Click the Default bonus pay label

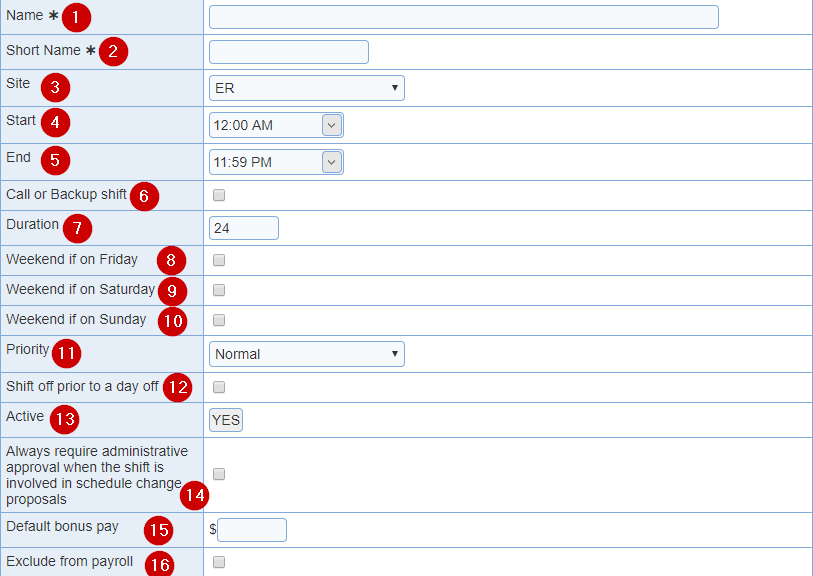[x=62, y=526]
